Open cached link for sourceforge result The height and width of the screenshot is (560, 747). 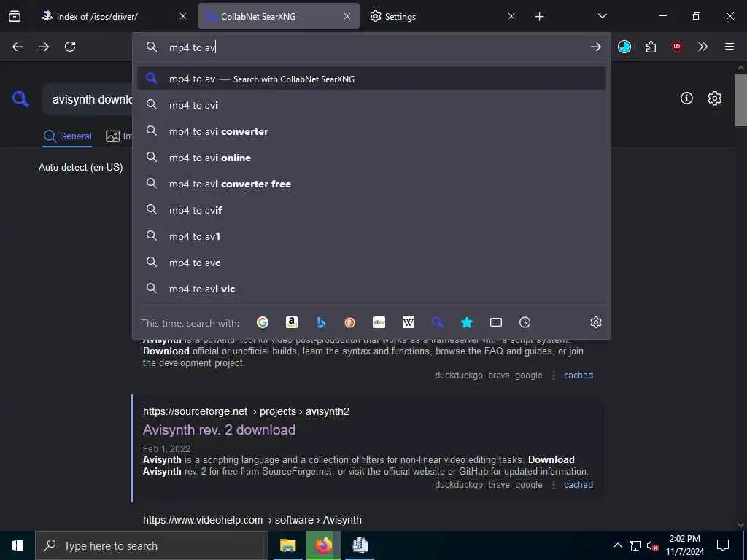tap(578, 485)
